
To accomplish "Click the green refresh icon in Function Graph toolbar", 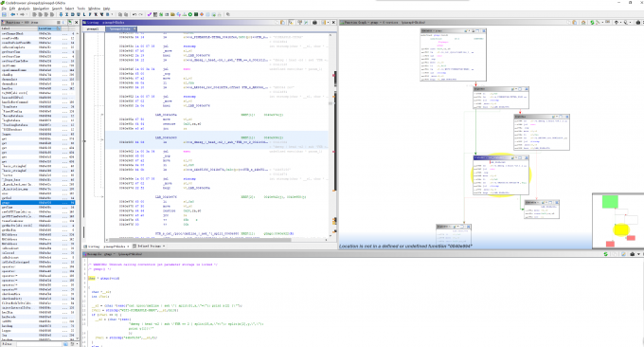I will tap(592, 23).
